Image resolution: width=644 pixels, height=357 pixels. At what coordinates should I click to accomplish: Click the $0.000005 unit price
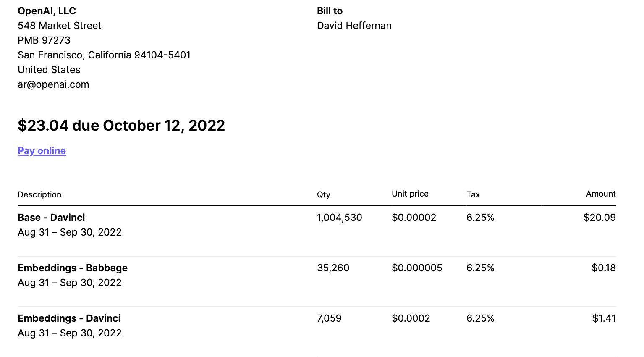point(416,268)
